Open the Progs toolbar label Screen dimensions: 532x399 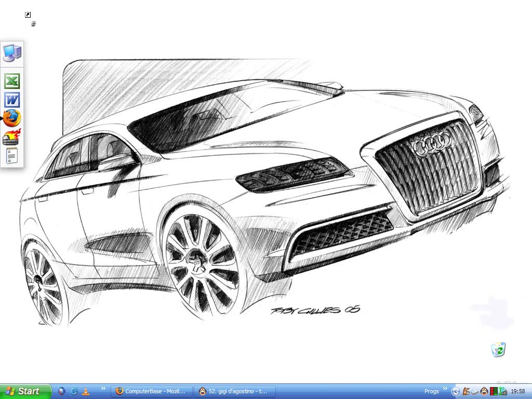click(432, 391)
